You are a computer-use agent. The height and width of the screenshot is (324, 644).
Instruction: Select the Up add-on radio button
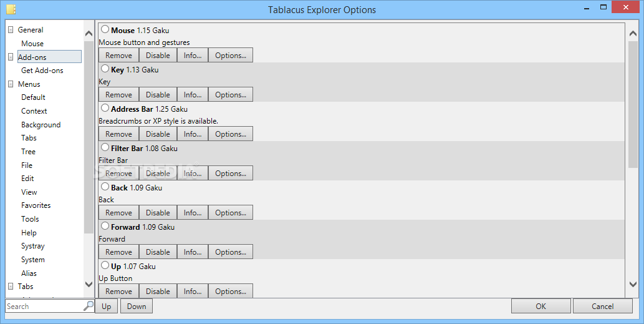105,265
